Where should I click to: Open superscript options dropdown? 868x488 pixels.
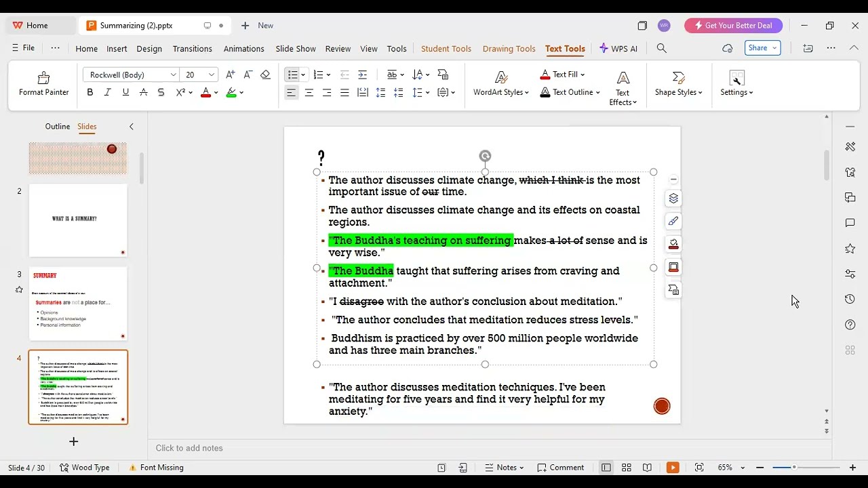(x=191, y=92)
